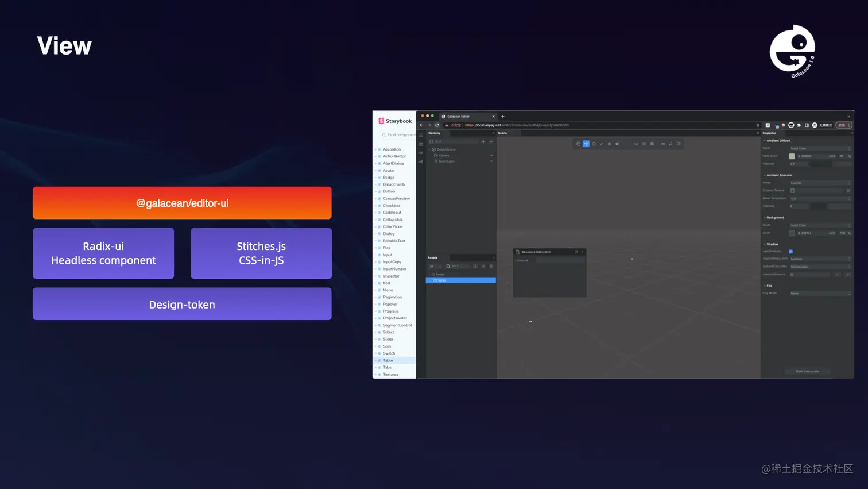Select the highlighted Script folder in Assets

point(461,280)
